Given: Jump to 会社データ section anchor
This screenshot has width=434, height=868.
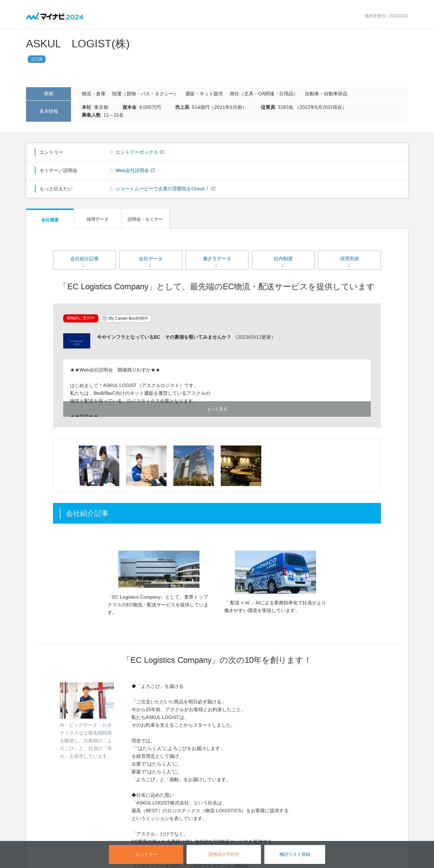Looking at the screenshot, I should [x=151, y=260].
